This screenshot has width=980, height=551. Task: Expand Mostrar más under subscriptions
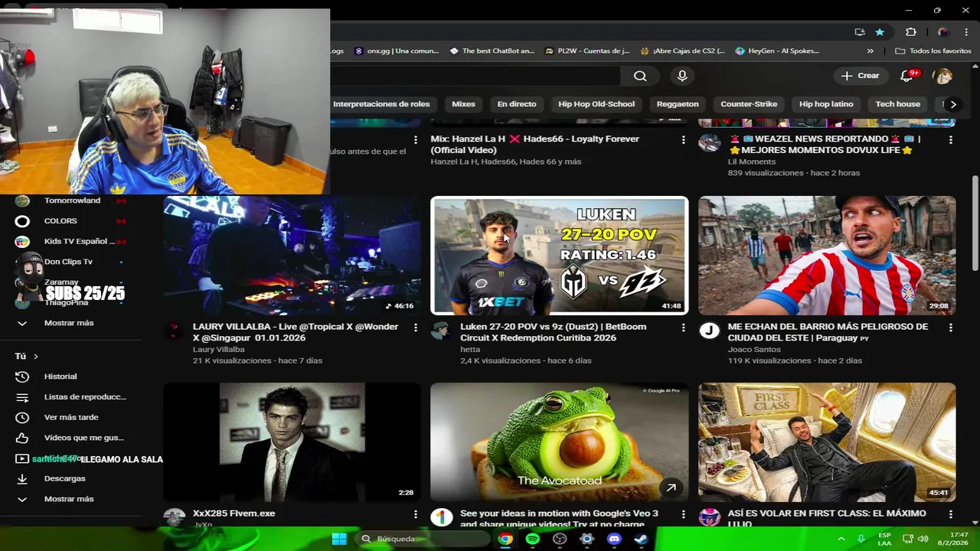[x=67, y=323]
